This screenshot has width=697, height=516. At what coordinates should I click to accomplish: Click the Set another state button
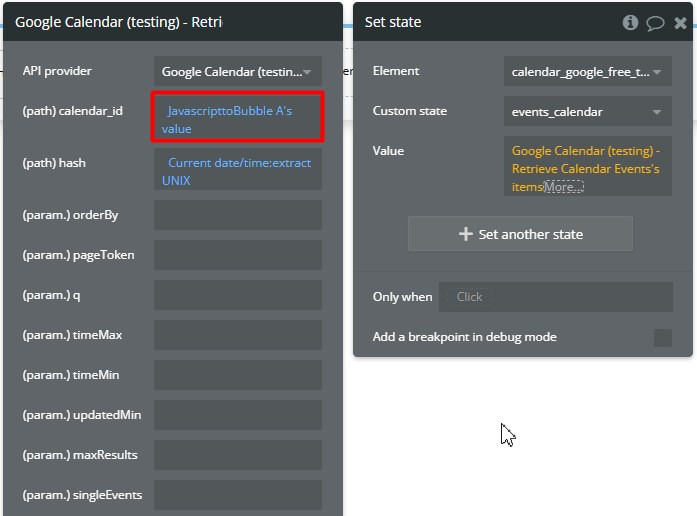pos(520,234)
